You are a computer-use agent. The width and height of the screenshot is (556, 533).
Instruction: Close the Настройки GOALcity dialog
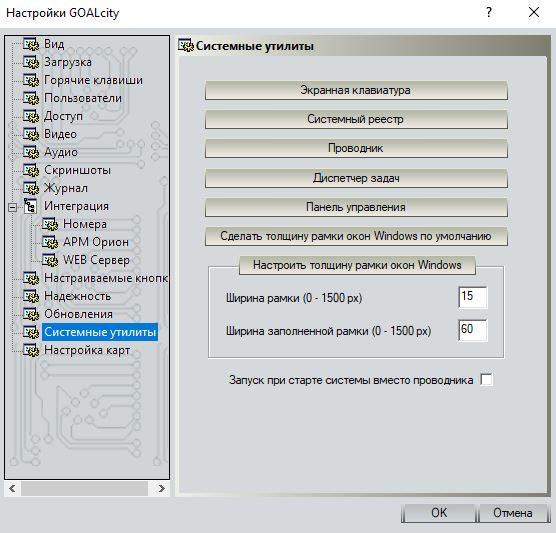click(x=534, y=12)
